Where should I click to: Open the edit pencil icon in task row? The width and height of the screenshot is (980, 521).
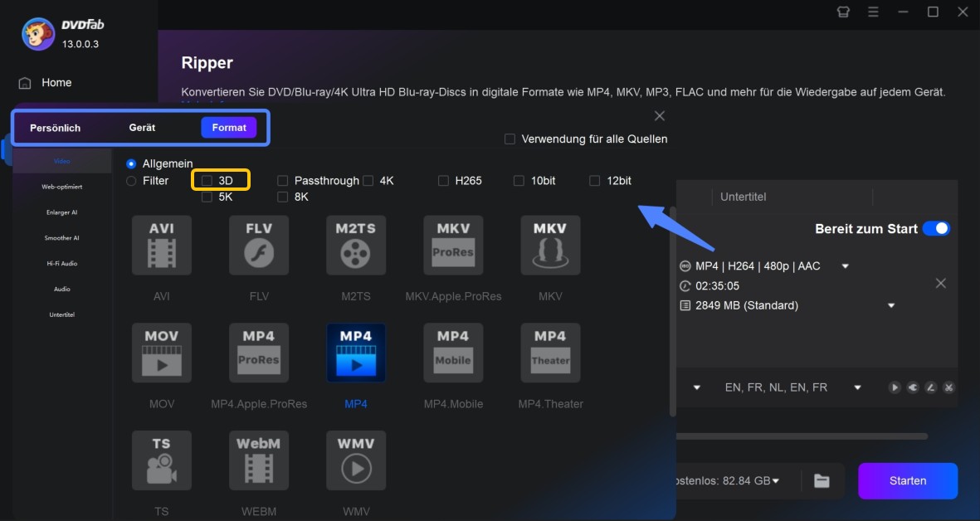(x=930, y=387)
